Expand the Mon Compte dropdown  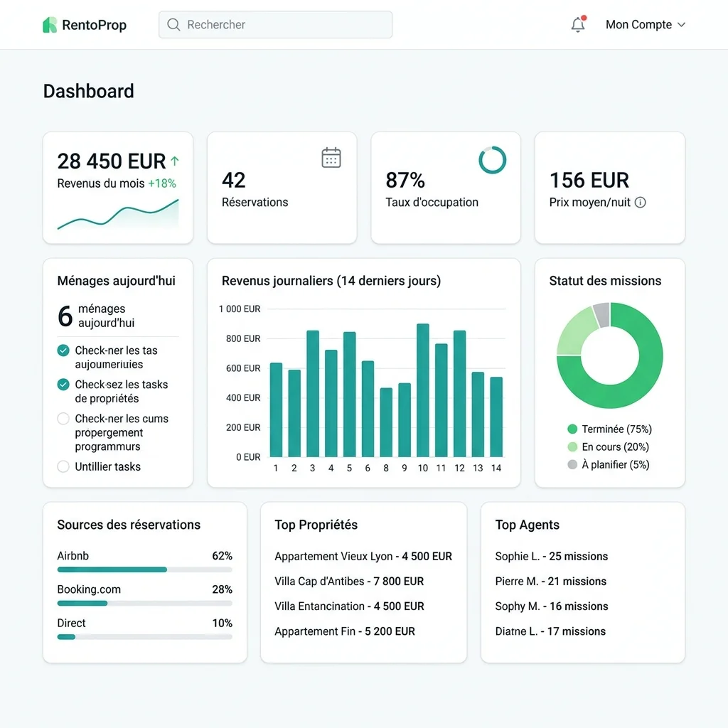click(645, 24)
